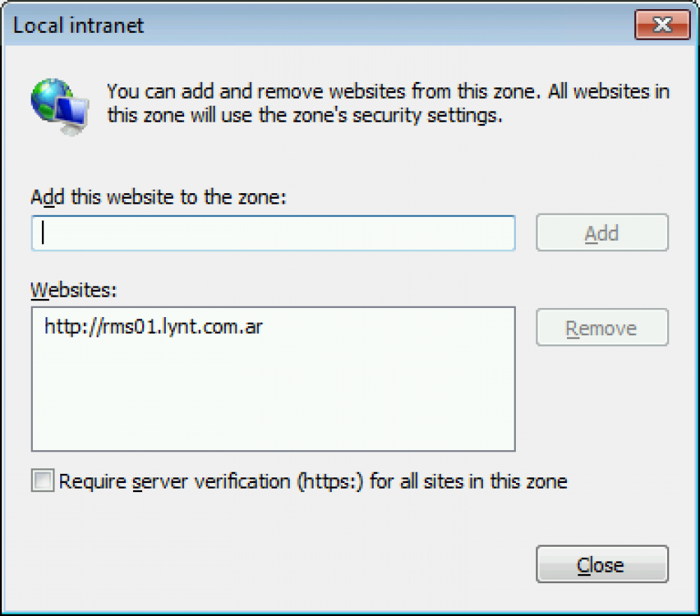Viewport: 700px width, 616px height.
Task: Click the "zone's security settings" description line
Action: 304,115
